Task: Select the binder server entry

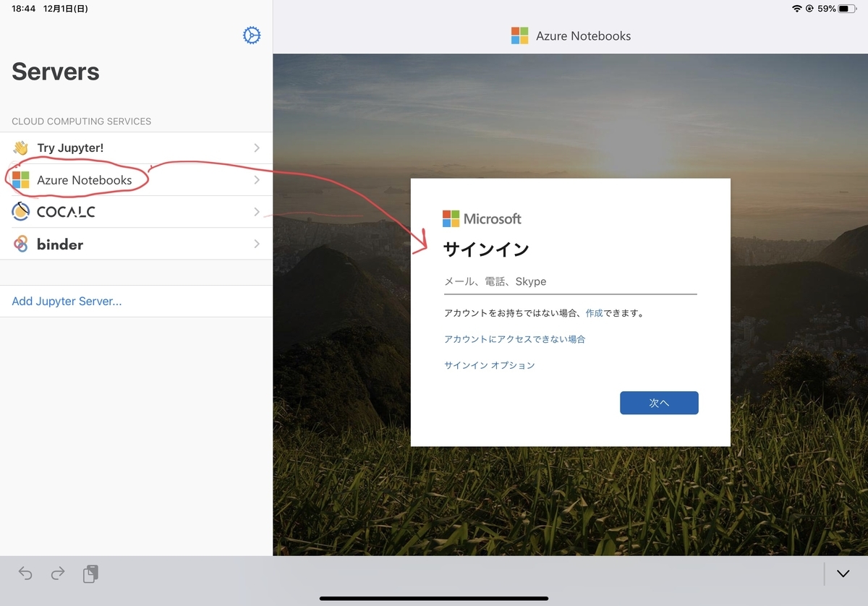Action: coord(136,244)
